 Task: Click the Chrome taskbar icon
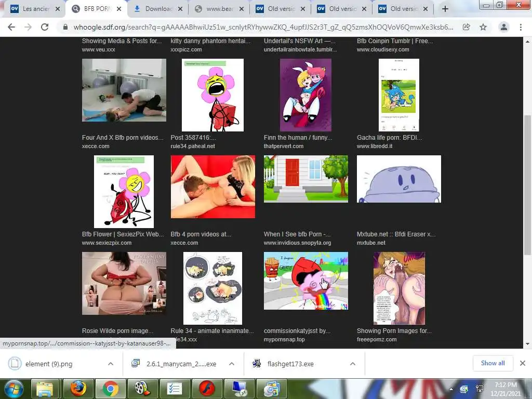tap(110, 389)
